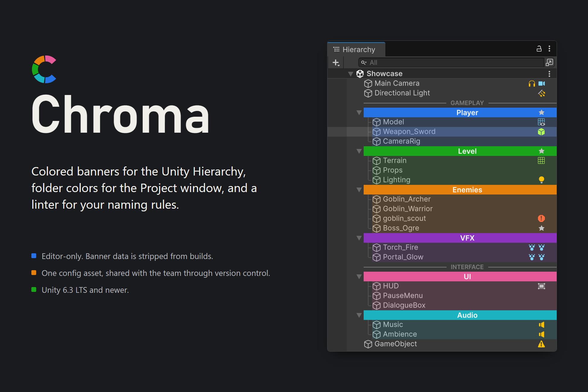Click the star icon on Boss_Ogre
Image resolution: width=588 pixels, height=392 pixels.
(542, 228)
